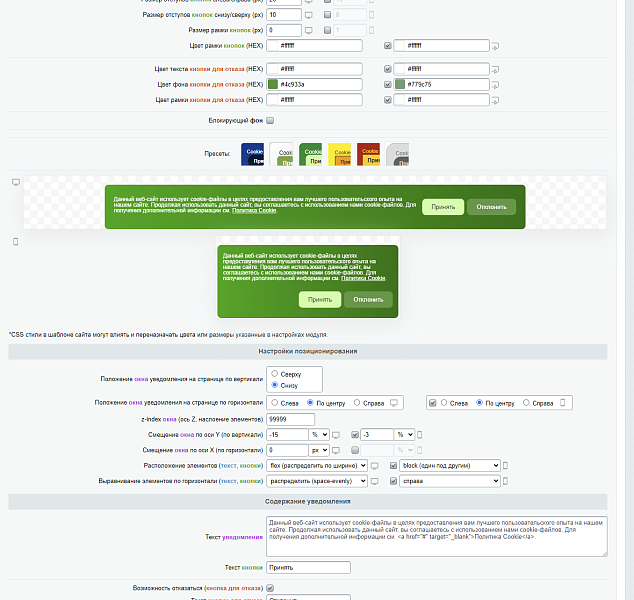Select the 'Снизу' vertical position radio

tap(275, 385)
